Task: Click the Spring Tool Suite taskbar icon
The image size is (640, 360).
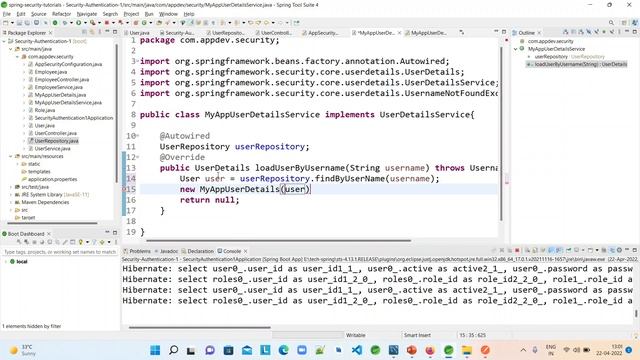Action: [x=449, y=350]
